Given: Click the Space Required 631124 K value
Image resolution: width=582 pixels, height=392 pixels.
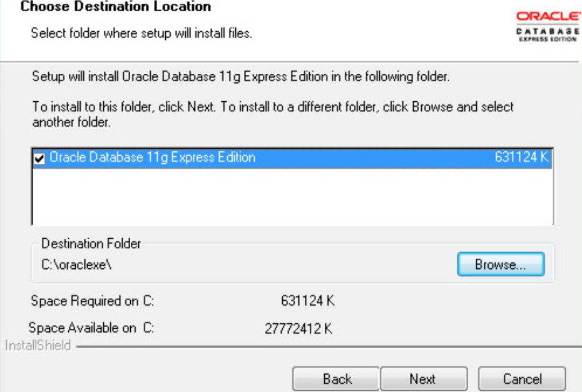Looking at the screenshot, I should [308, 300].
